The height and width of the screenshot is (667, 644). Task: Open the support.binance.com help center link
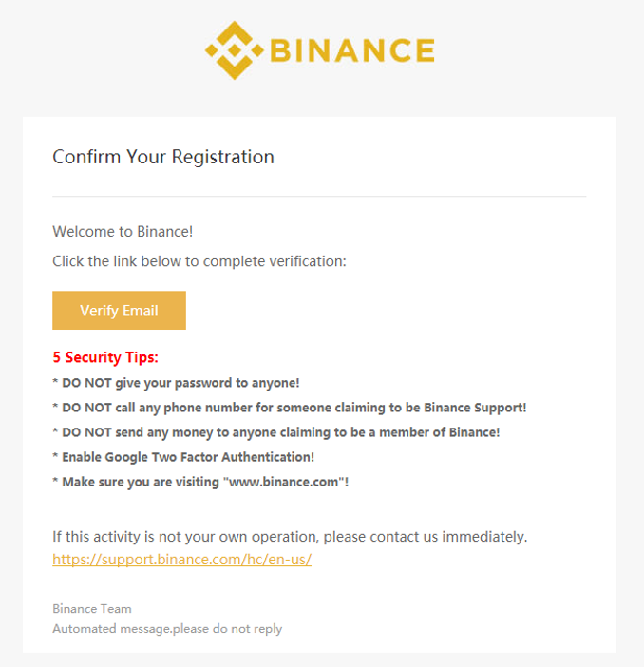182,559
